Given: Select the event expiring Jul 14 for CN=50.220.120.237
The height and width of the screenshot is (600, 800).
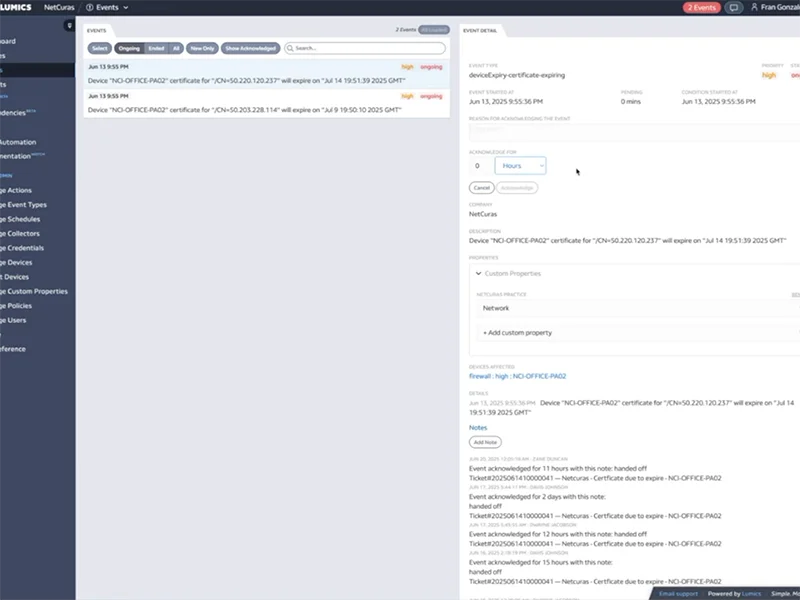Looking at the screenshot, I should pyautogui.click(x=267, y=74).
